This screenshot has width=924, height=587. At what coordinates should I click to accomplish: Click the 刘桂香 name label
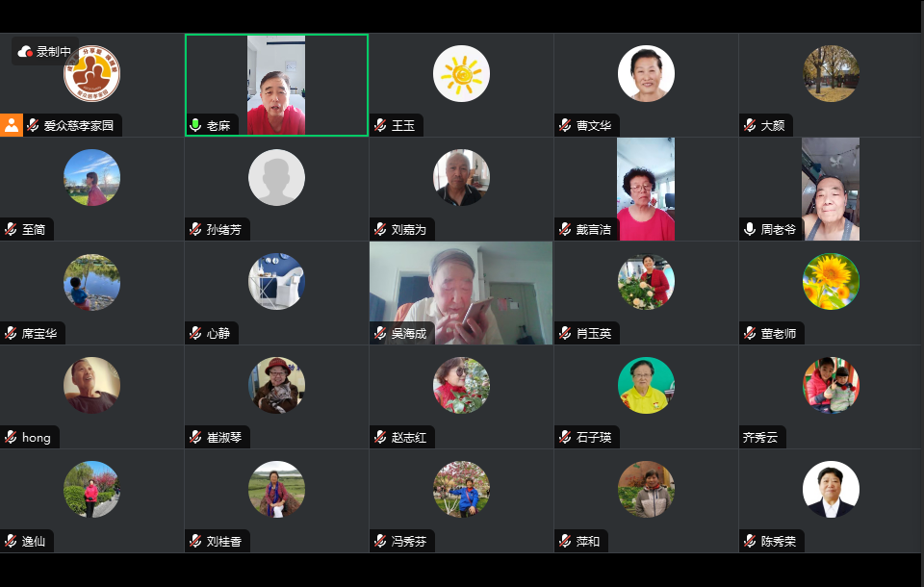click(224, 541)
